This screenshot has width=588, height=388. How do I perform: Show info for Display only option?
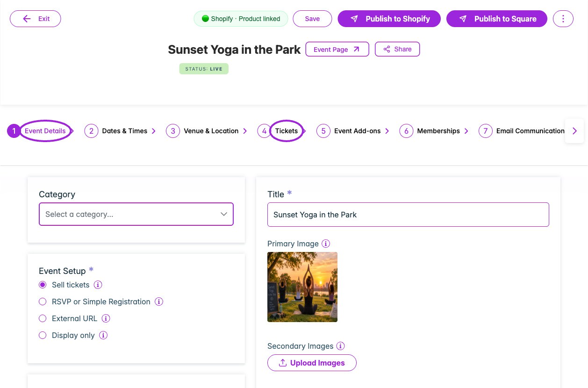pyautogui.click(x=103, y=335)
